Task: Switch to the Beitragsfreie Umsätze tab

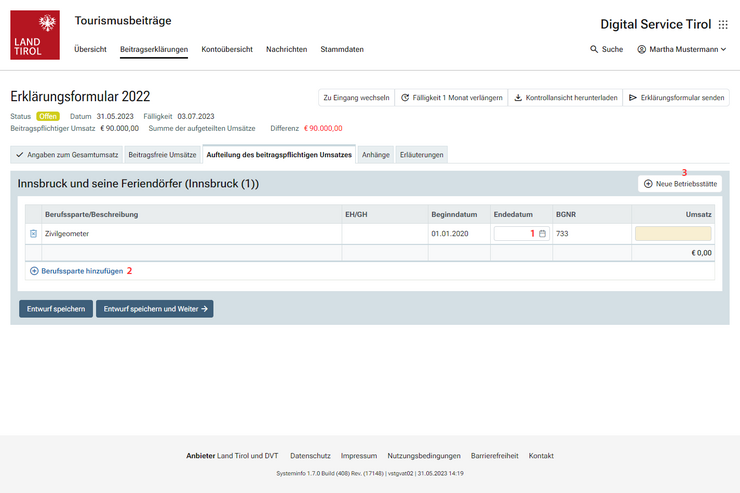Action: pyautogui.click(x=162, y=155)
